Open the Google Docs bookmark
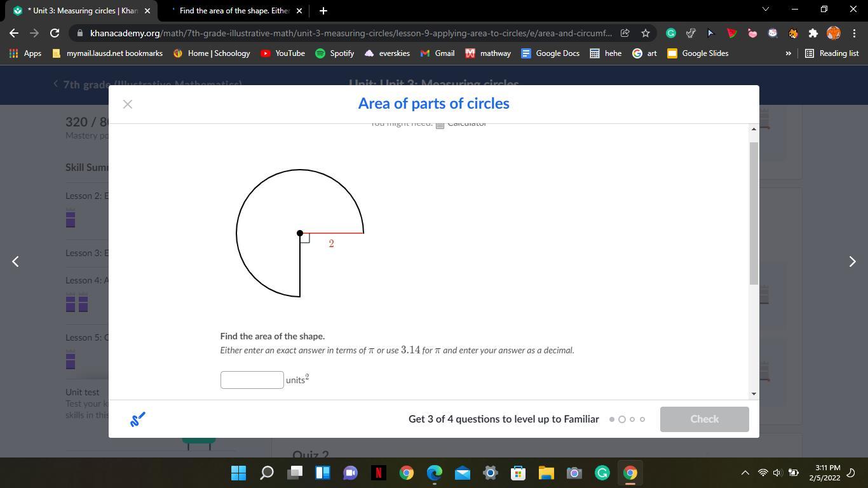The height and width of the screenshot is (488, 868). [x=550, y=53]
